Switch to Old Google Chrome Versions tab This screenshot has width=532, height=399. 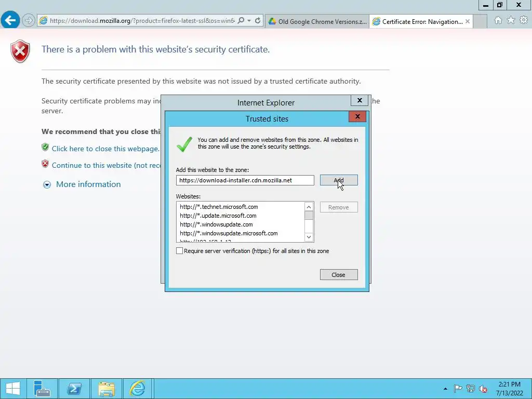(x=317, y=21)
